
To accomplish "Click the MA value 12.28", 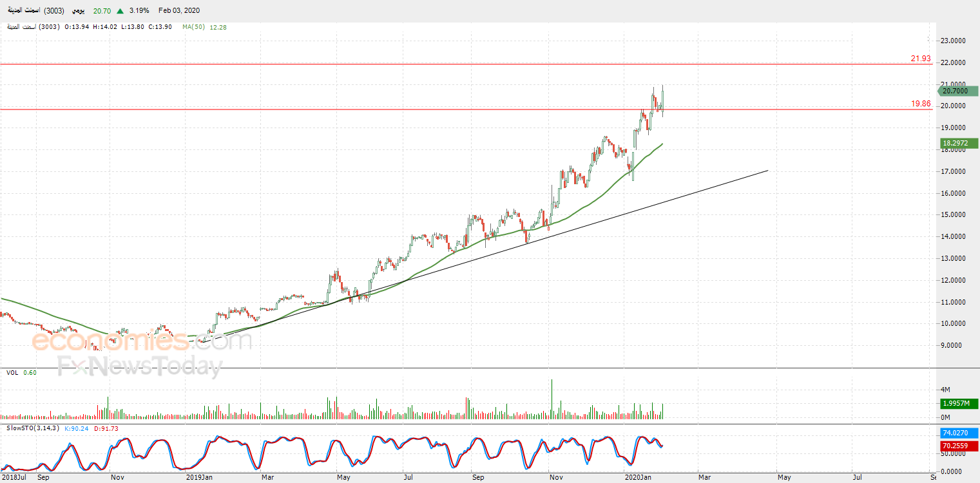I will [x=218, y=27].
